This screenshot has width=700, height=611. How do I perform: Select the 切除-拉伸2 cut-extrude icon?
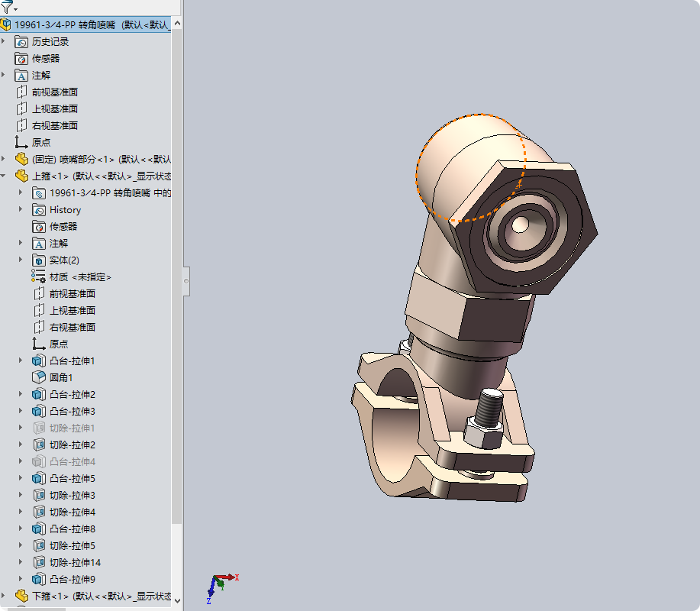(x=39, y=445)
